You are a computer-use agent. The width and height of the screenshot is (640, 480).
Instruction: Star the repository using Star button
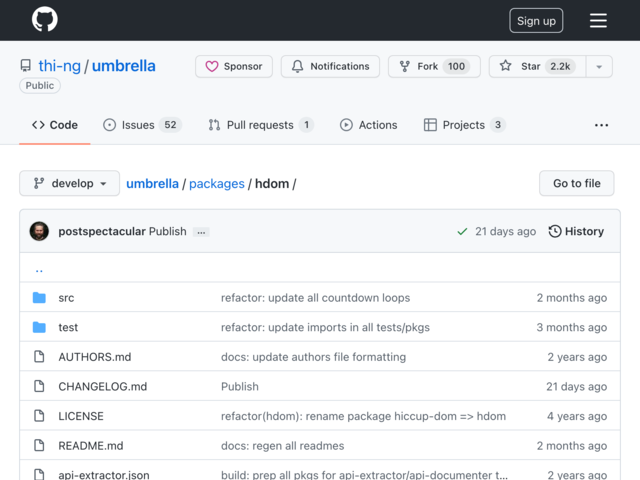537,66
